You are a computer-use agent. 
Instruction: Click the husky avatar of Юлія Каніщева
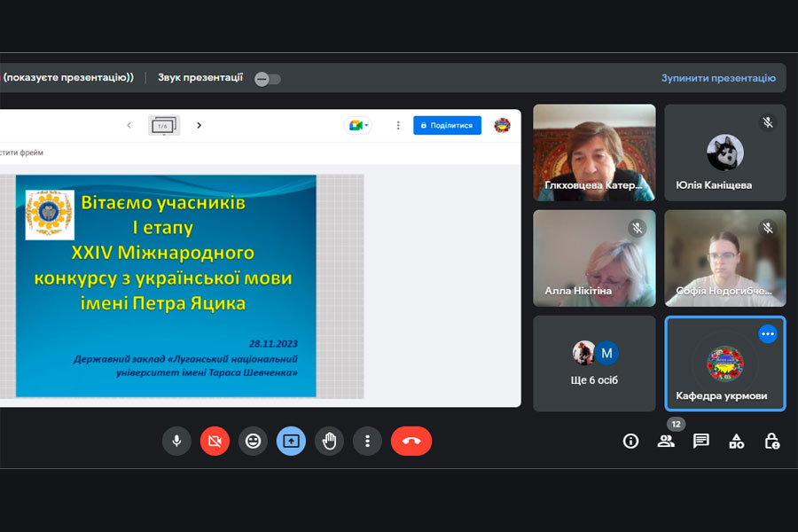(725, 153)
